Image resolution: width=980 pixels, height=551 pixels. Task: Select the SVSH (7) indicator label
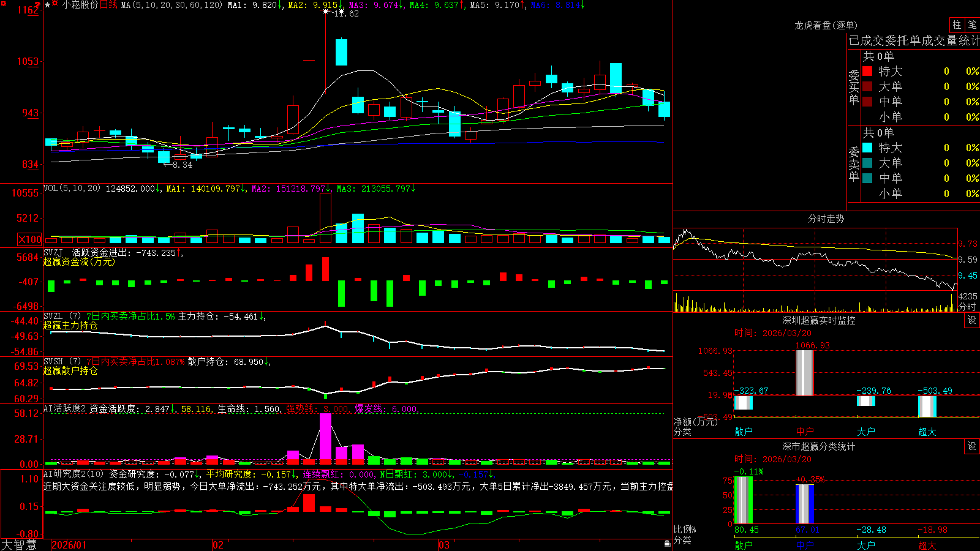point(62,362)
